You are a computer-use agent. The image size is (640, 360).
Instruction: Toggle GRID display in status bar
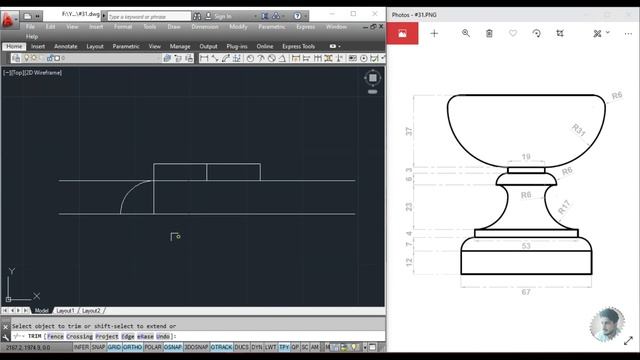pyautogui.click(x=114, y=347)
